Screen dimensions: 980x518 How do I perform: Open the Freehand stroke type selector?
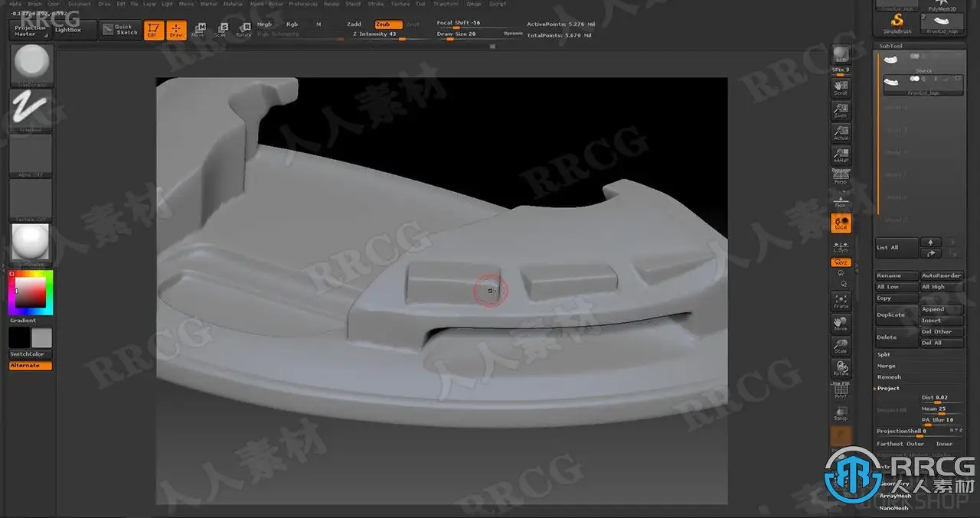31,109
